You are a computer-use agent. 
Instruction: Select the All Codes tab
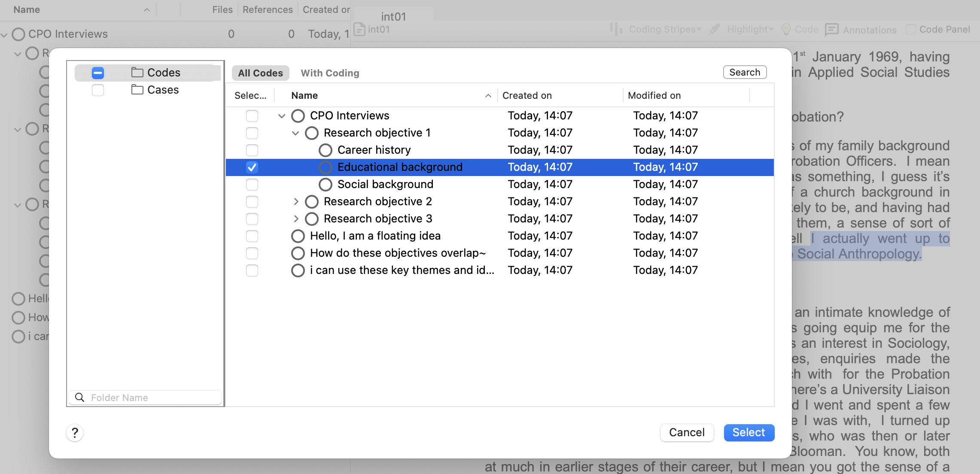coord(260,73)
